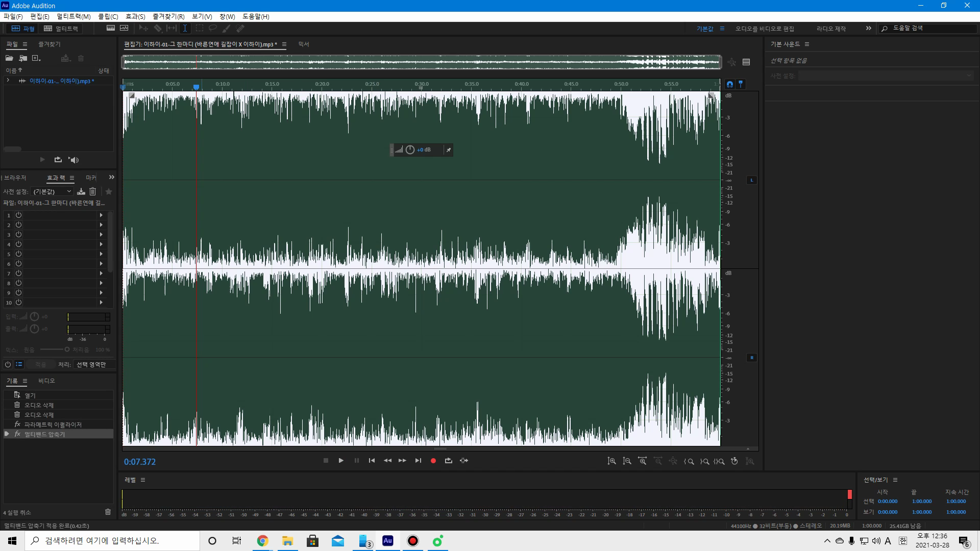Toggle loop playback in the transport
Screen dimensions: 980x551
pos(449,461)
